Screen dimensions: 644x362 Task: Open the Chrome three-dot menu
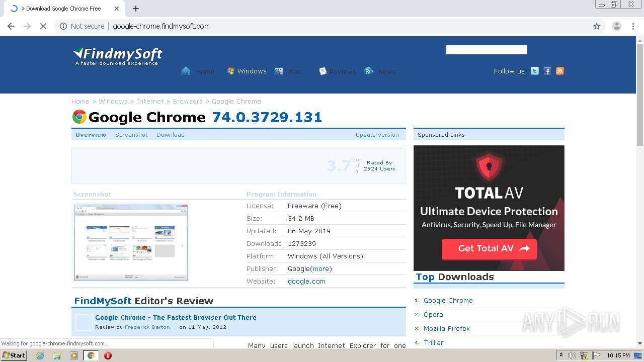tap(633, 26)
